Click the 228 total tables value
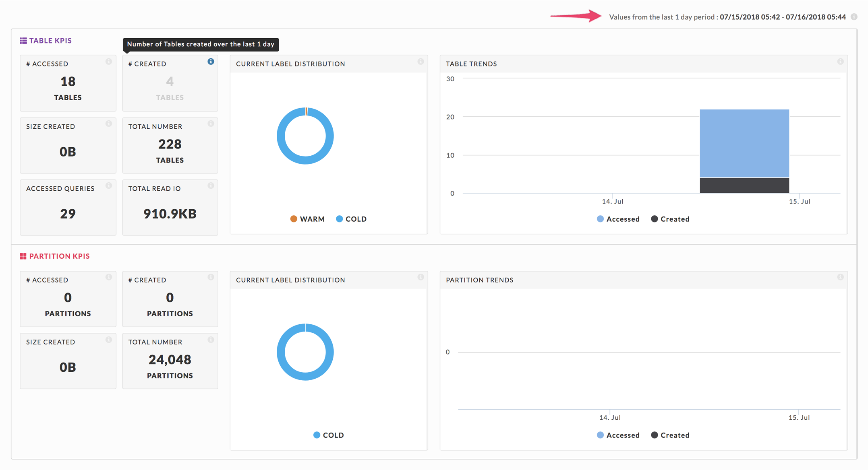This screenshot has height=470, width=868. point(170,144)
